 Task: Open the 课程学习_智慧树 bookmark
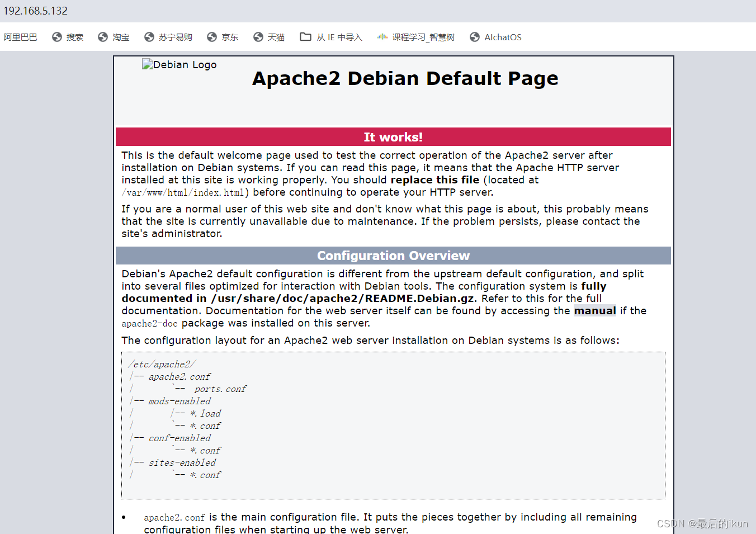pos(423,37)
